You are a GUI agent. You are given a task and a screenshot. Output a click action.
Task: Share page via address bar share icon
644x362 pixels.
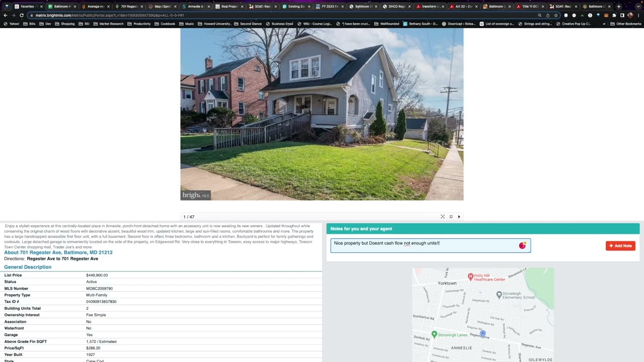[548, 15]
